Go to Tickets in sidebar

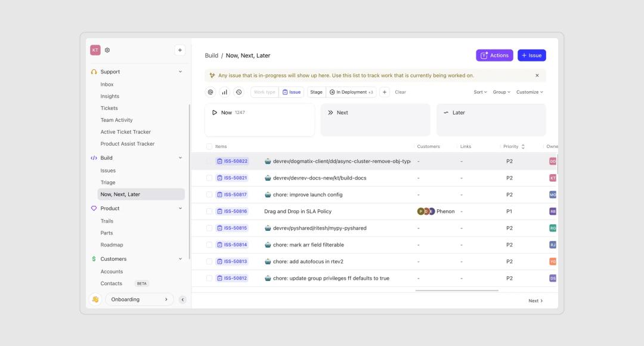(x=109, y=108)
